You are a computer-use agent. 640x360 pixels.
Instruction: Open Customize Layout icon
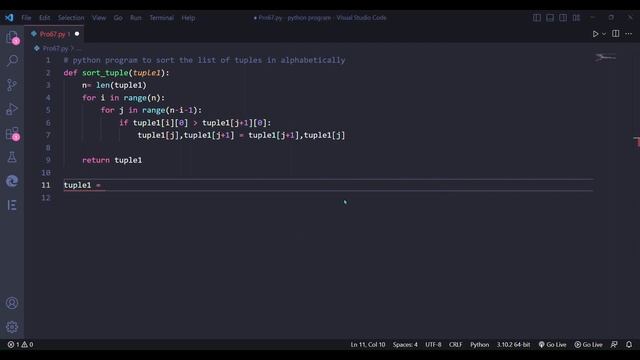pos(576,18)
